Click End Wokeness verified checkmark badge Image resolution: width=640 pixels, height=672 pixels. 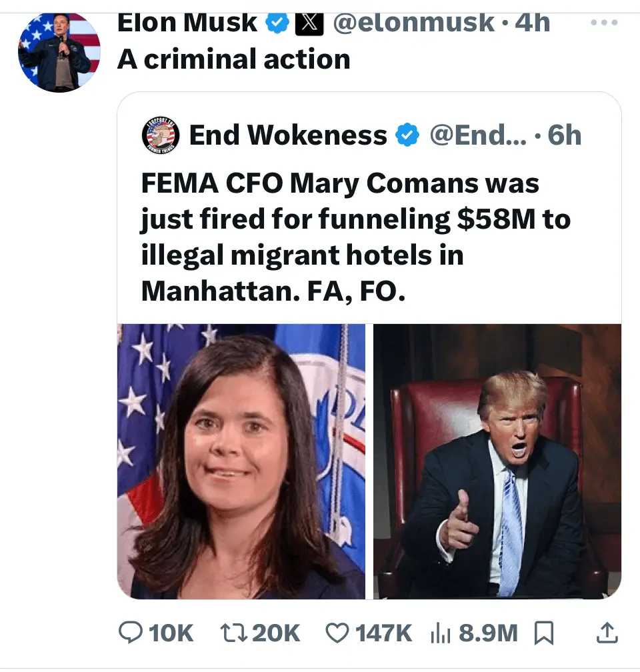click(x=408, y=135)
